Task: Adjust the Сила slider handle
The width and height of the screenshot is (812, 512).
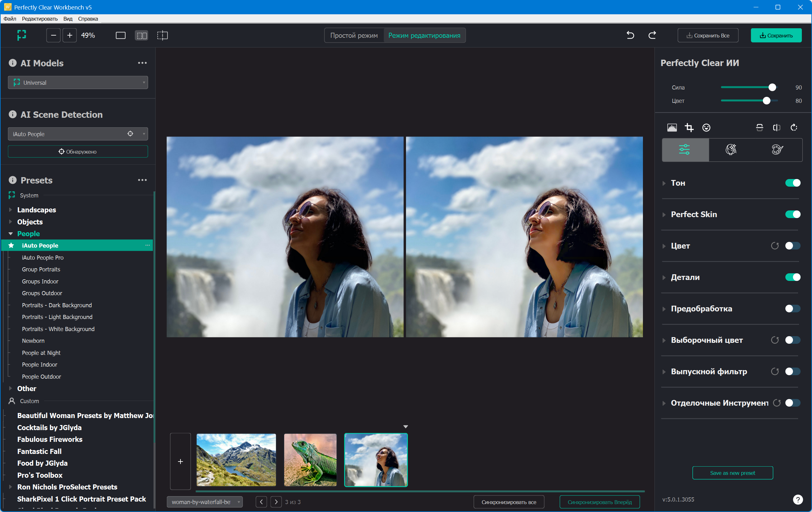Action: [x=772, y=87]
